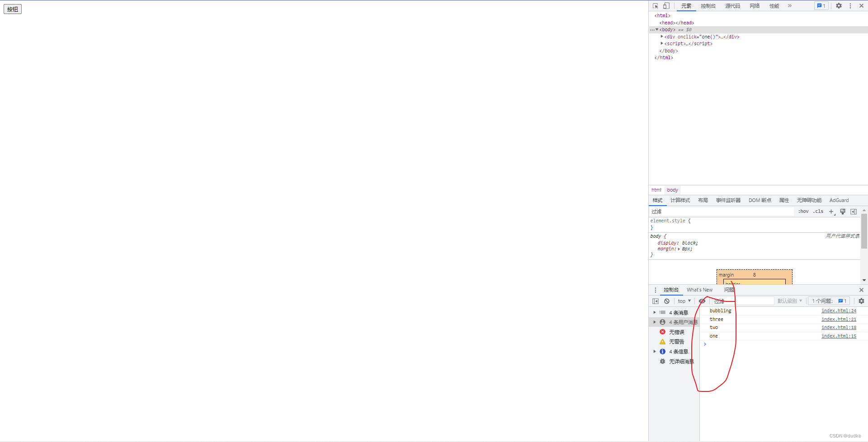Viewport: 868px width, 442px height.
Task: Open the 事件监听器 styles pane tab
Action: (x=728, y=200)
